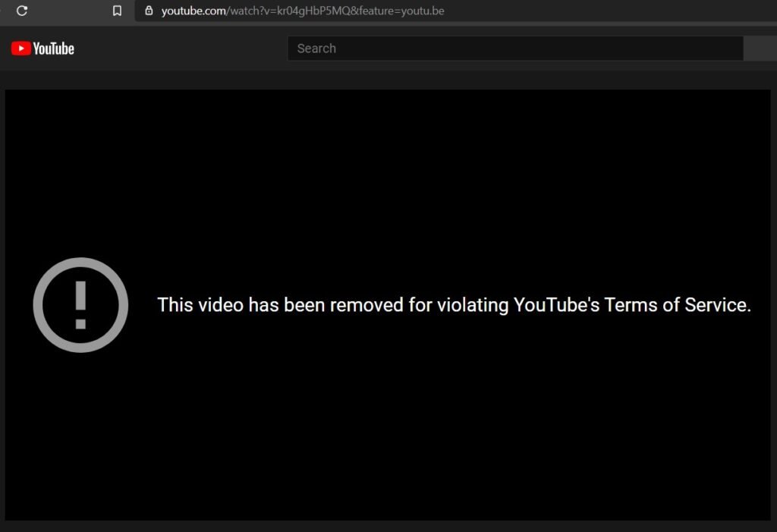Screen dimensions: 777x532
Task: Reload the page with the refresh icon
Action: point(22,11)
